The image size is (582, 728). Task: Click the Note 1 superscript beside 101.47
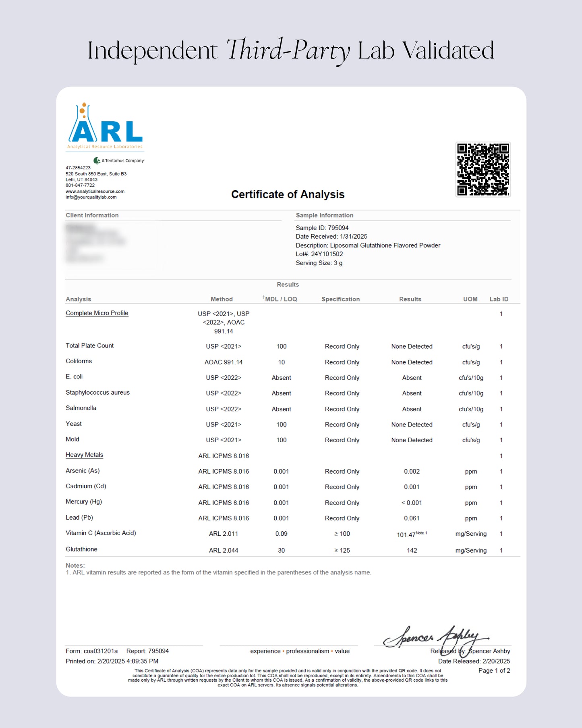(x=421, y=533)
